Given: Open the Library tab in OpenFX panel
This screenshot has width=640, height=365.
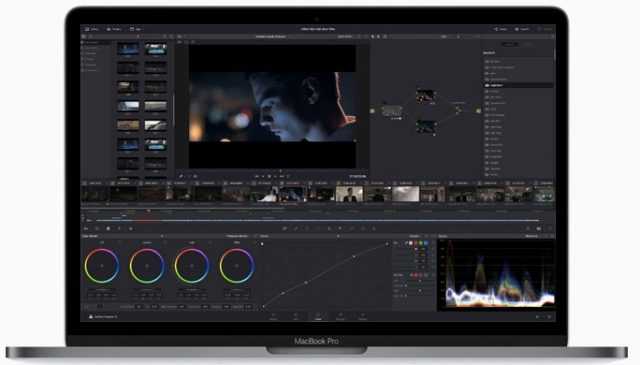Looking at the screenshot, I should point(509,44).
